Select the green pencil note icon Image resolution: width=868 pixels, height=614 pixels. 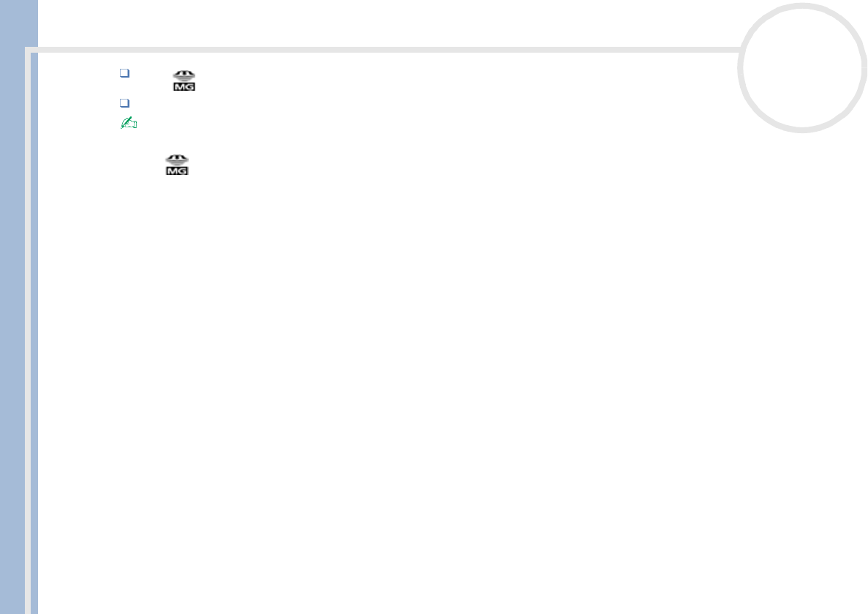(129, 122)
